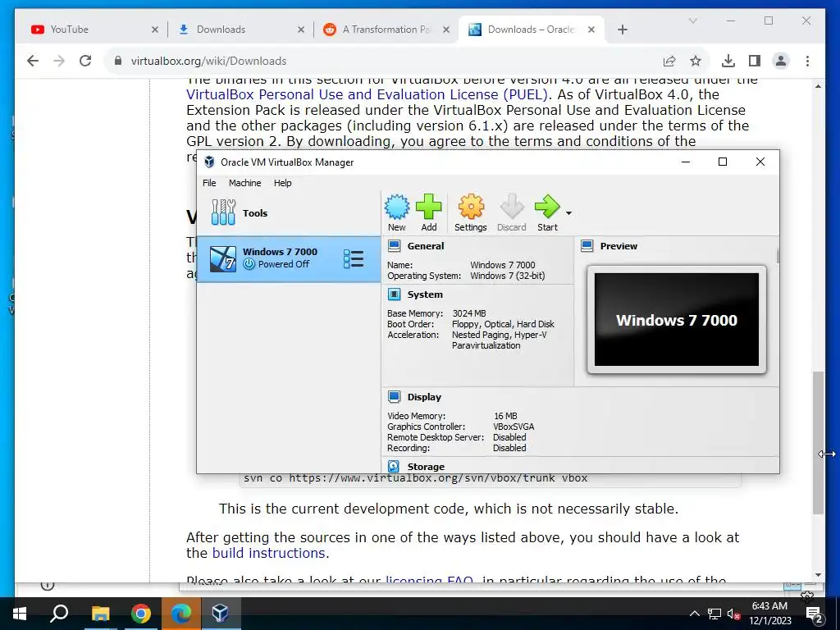Open the machine tools list menu icon

click(354, 258)
